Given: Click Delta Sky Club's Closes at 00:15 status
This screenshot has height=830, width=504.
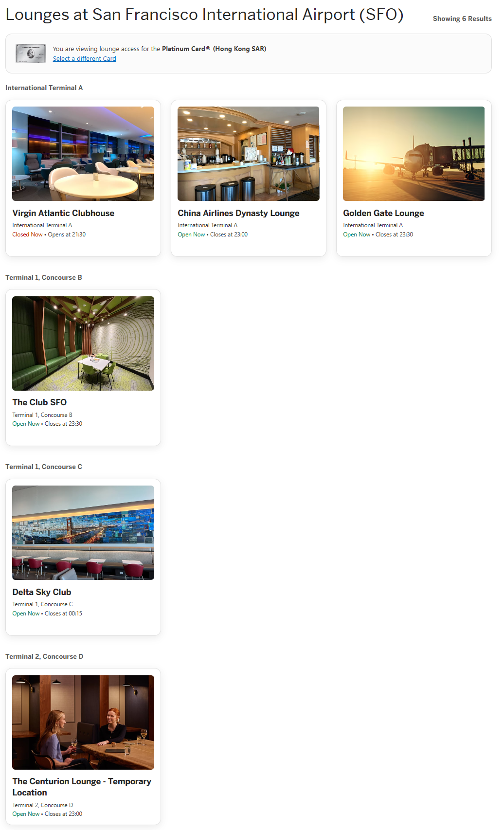Looking at the screenshot, I should [63, 613].
